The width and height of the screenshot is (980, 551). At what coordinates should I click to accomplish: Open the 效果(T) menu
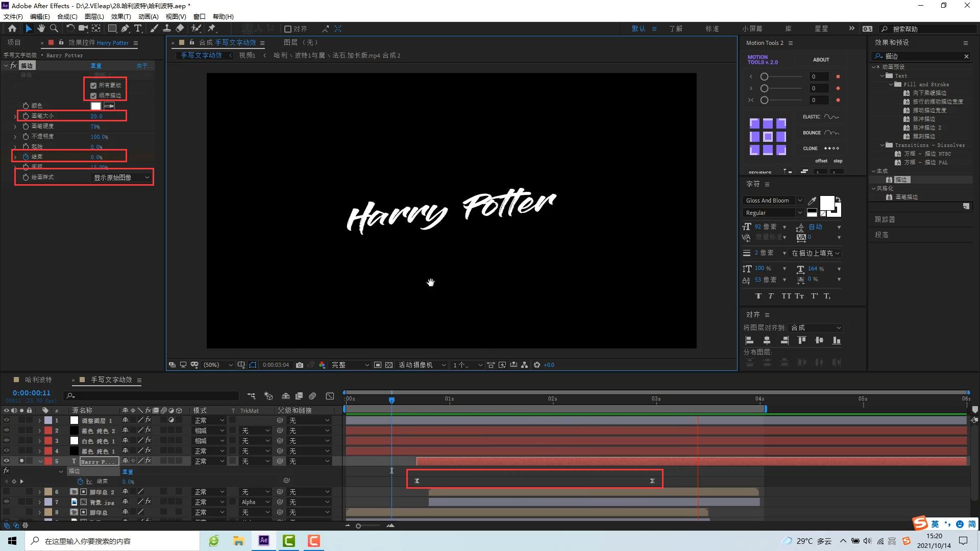[x=121, y=16]
